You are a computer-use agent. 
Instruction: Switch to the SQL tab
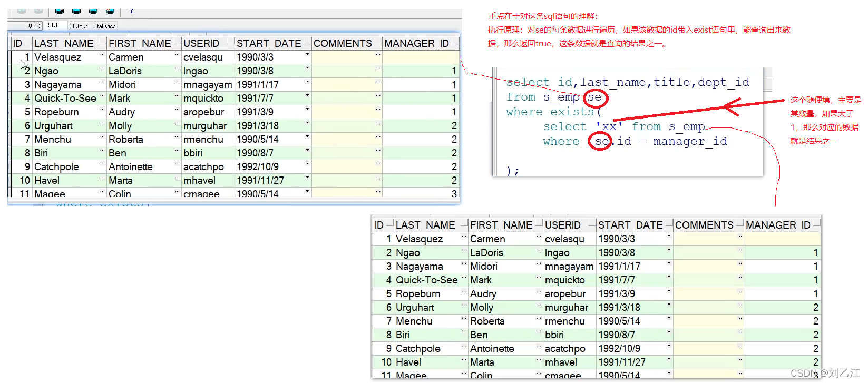(54, 25)
